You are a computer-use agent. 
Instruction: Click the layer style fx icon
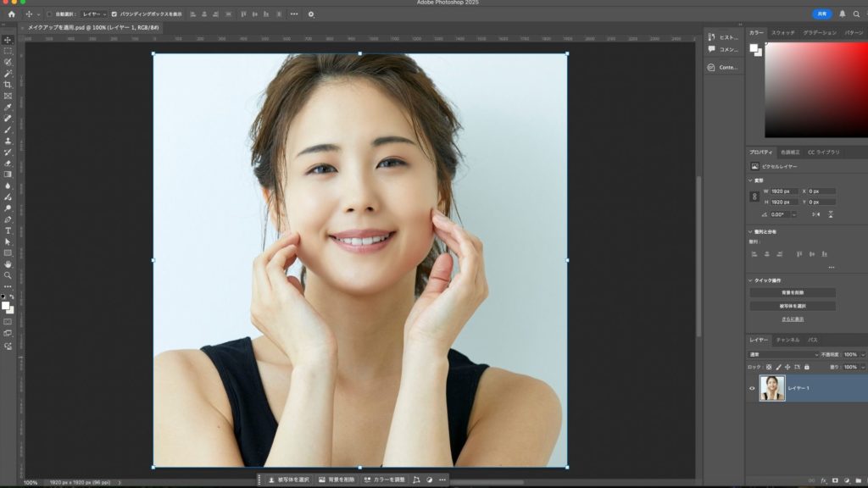tap(823, 480)
